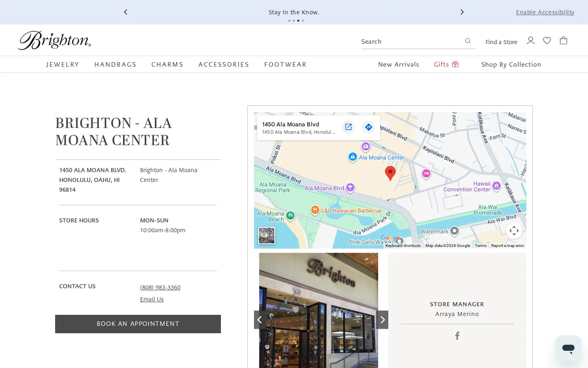
Task: Open map Keyboard shortcuts
Action: pyautogui.click(x=403, y=246)
